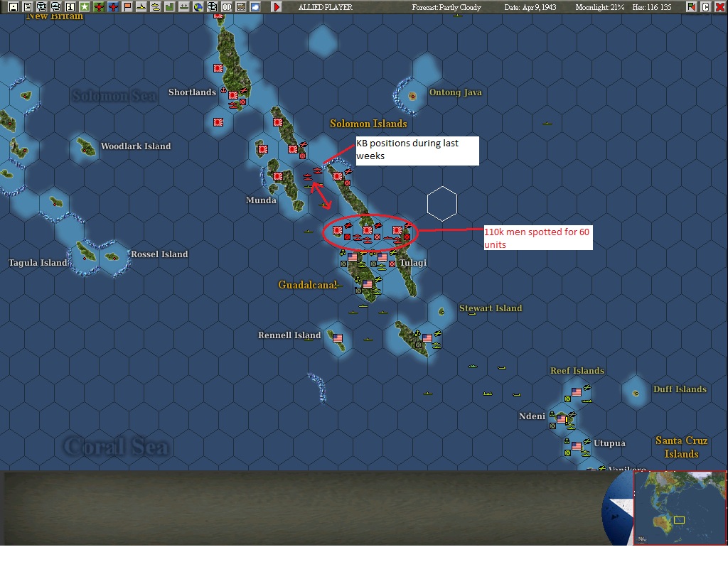Click the second ship box toolbar icon
The width and height of the screenshot is (728, 579).
point(55,7)
